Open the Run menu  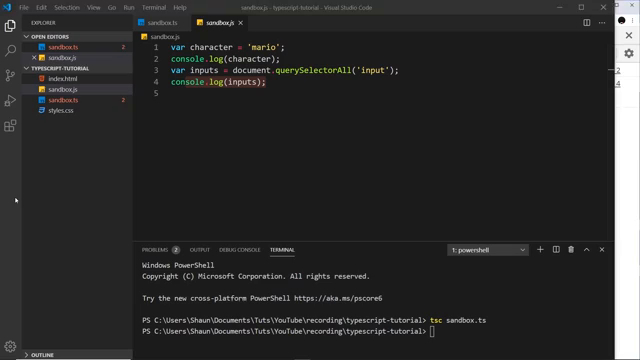[x=129, y=7]
